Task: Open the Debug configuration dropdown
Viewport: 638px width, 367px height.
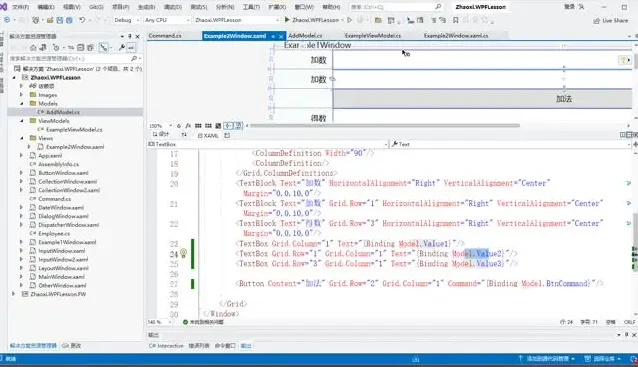Action: [126, 20]
